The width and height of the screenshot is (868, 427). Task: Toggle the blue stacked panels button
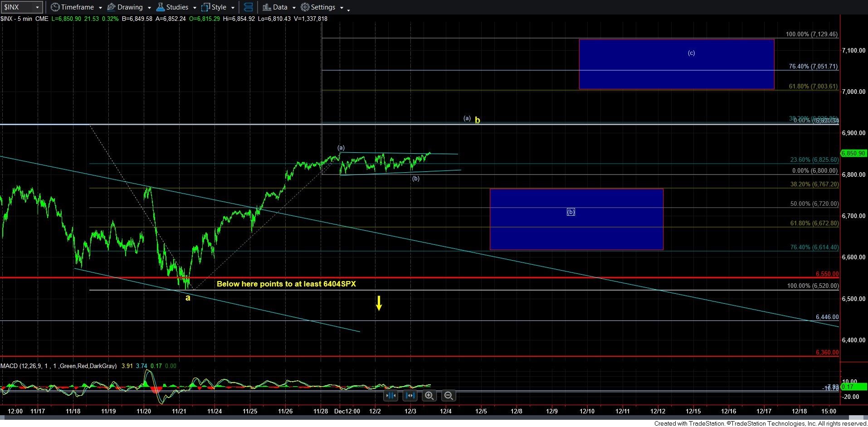pos(248,7)
